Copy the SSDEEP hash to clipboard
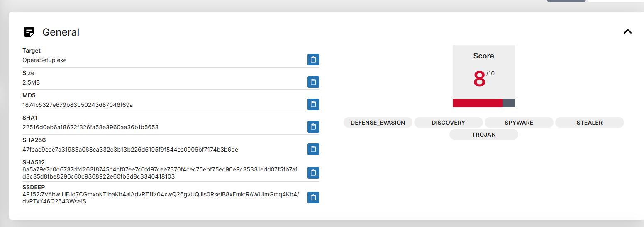Image resolution: width=644 pixels, height=227 pixels. [313, 198]
